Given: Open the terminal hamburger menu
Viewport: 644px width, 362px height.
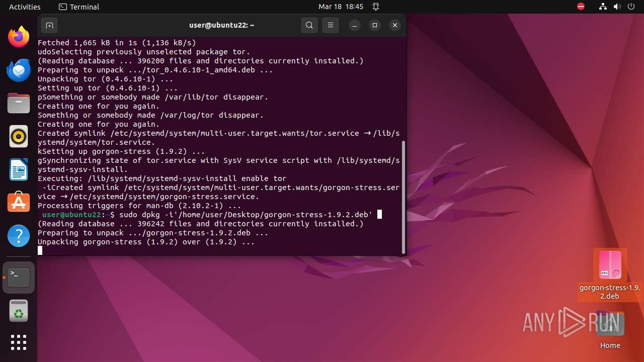Looking at the screenshot, I should coord(330,25).
